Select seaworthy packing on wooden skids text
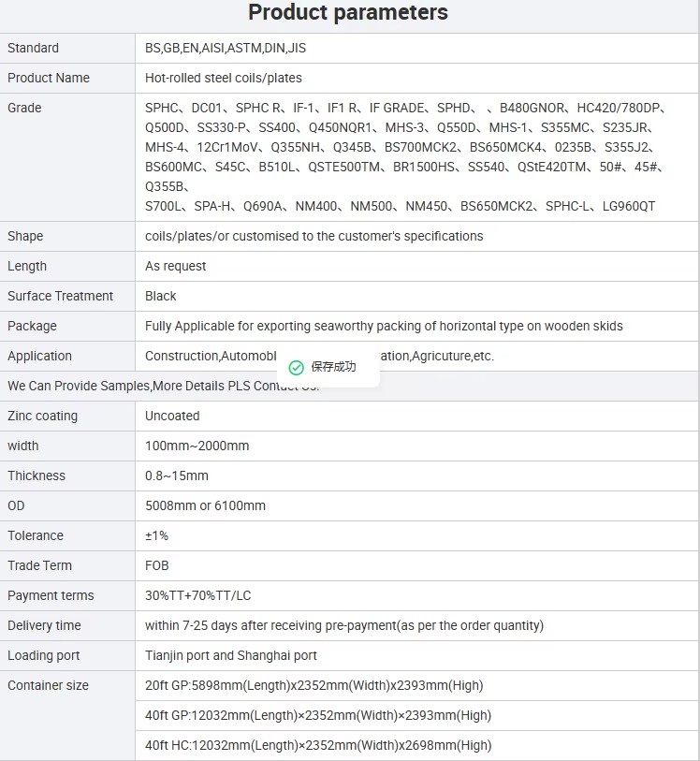Viewport: 700px width, 761px height. point(384,326)
